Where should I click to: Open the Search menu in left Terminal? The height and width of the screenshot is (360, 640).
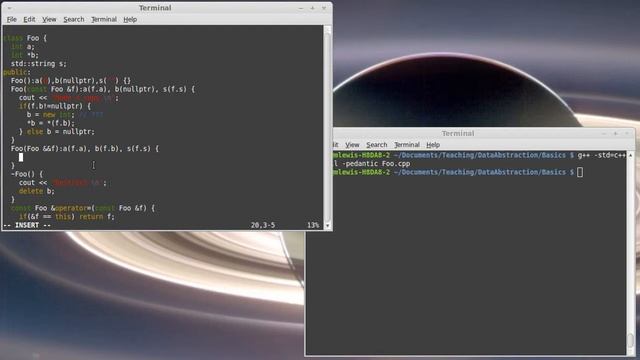point(73,19)
